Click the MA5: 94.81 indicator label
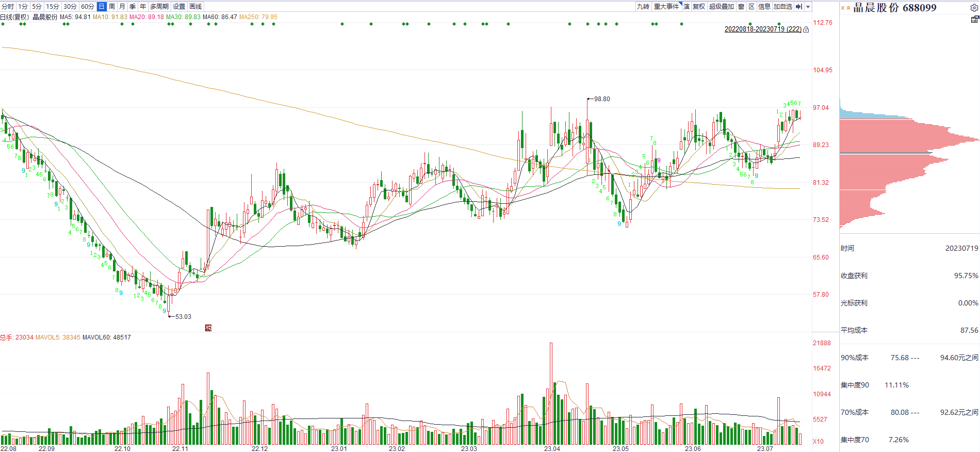 (75, 17)
